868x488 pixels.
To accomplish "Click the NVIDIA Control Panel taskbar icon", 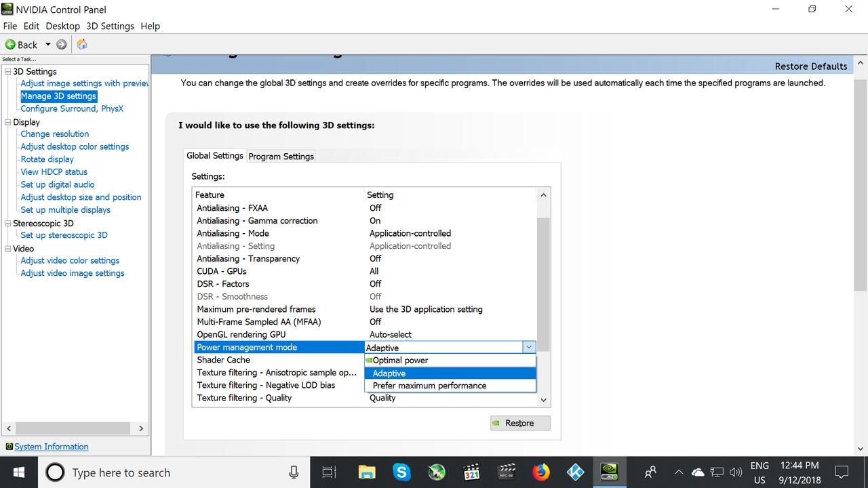I will tap(610, 472).
